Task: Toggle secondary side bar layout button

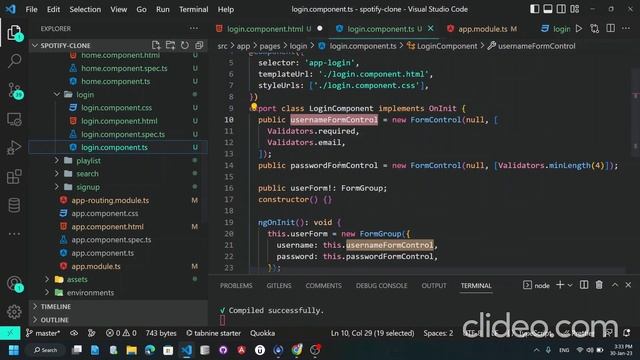Action: (561, 9)
